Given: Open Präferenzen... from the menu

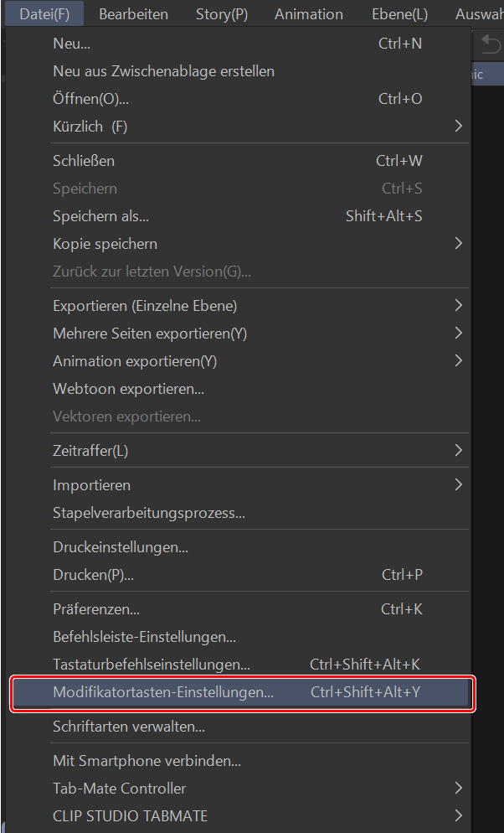Looking at the screenshot, I should 96,609.
